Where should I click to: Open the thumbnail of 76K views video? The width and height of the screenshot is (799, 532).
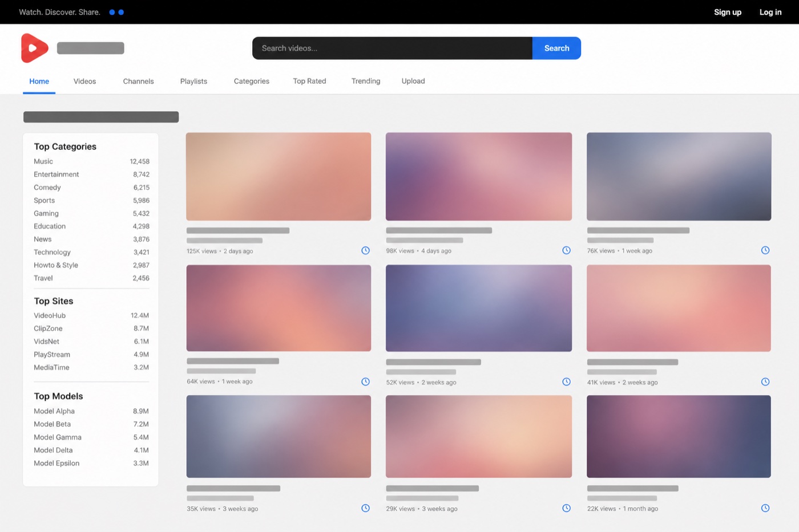[x=679, y=177]
